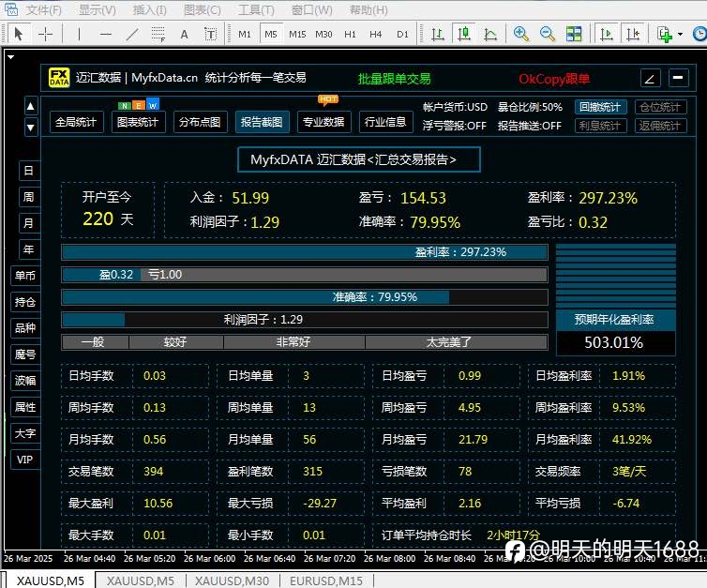Open the 工具(T) menu
707x588 pixels.
click(256, 10)
